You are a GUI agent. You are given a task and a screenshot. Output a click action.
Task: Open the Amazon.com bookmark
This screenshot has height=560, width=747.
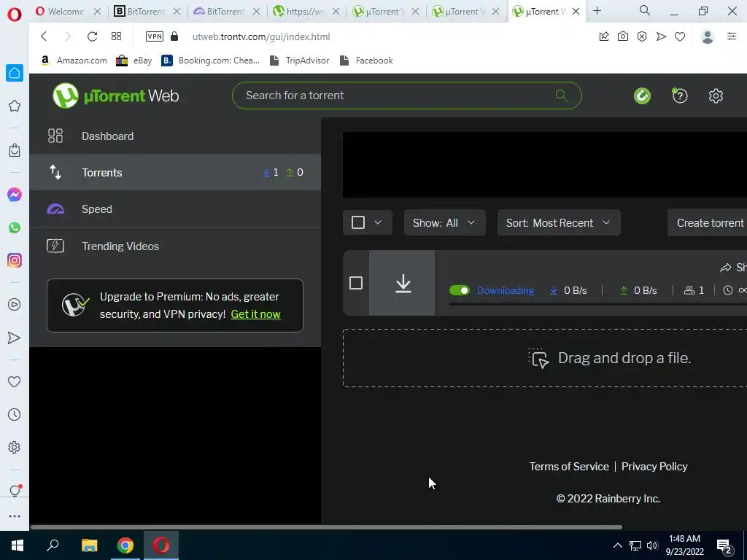click(74, 61)
